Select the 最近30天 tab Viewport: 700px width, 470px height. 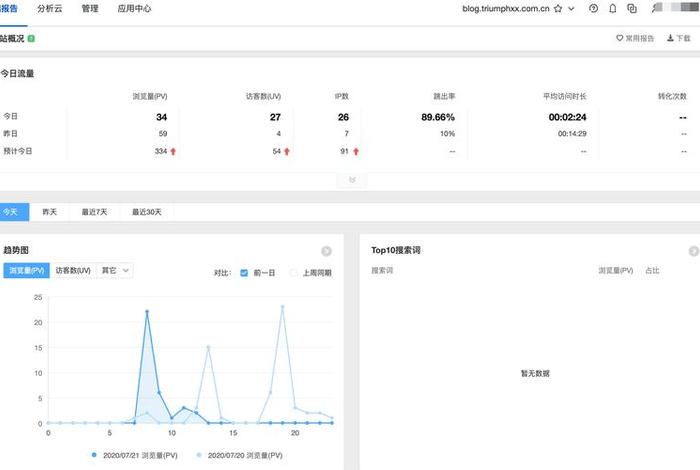point(147,212)
